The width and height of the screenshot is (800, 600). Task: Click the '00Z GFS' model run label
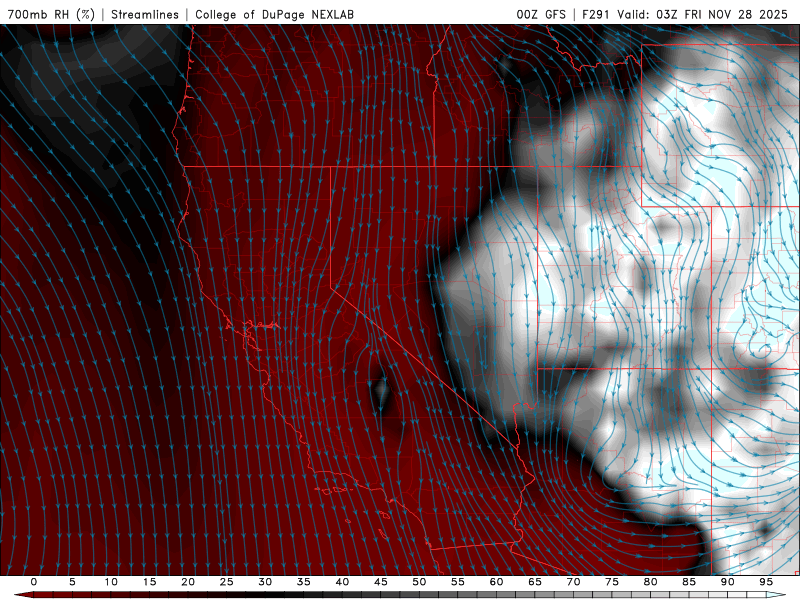[x=541, y=14]
